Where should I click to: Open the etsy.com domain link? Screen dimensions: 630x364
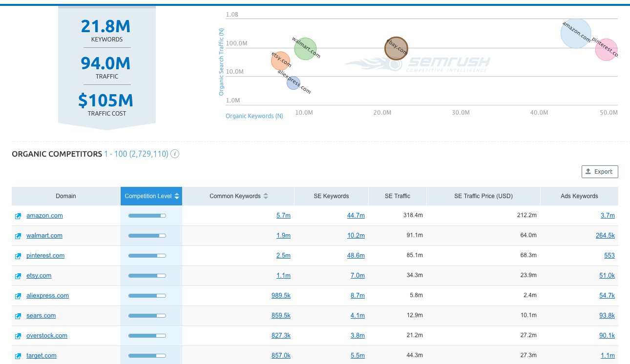39,276
